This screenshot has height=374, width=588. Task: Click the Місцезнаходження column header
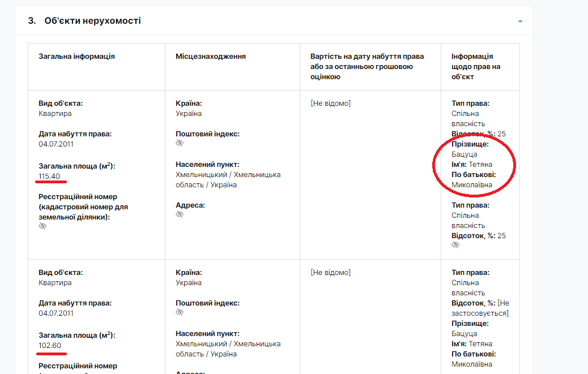click(x=210, y=57)
